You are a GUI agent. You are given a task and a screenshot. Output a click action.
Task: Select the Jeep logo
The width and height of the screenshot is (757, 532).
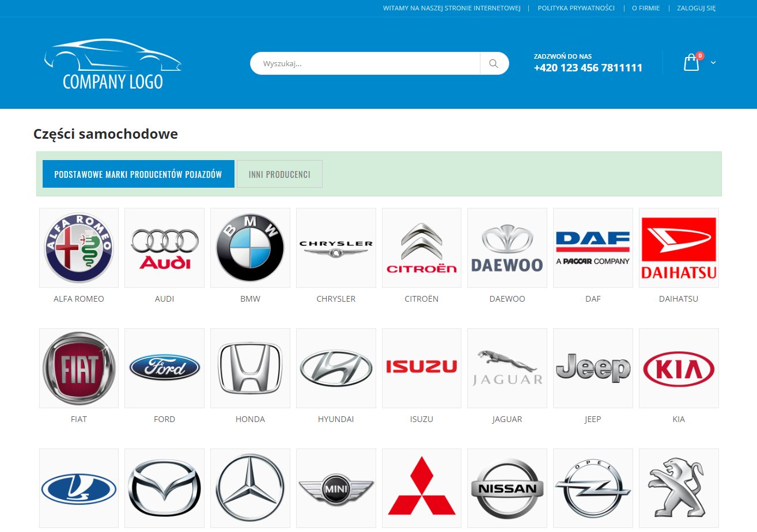(x=593, y=368)
